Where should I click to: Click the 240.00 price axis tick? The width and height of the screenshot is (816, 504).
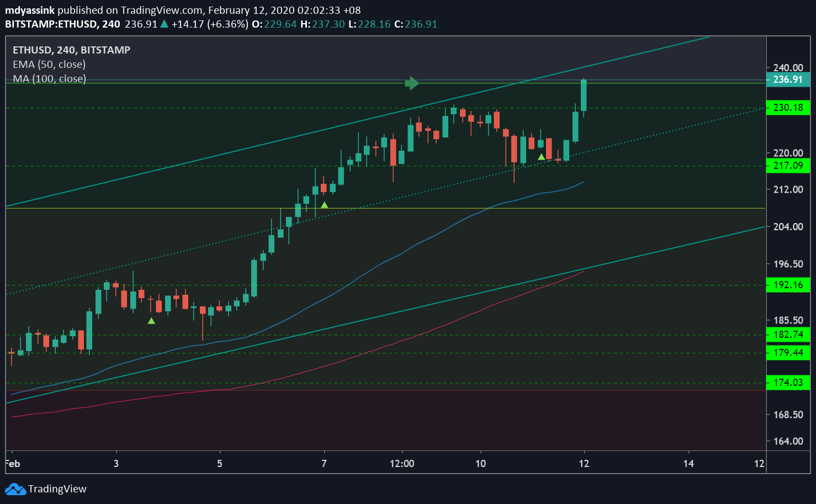pos(788,68)
